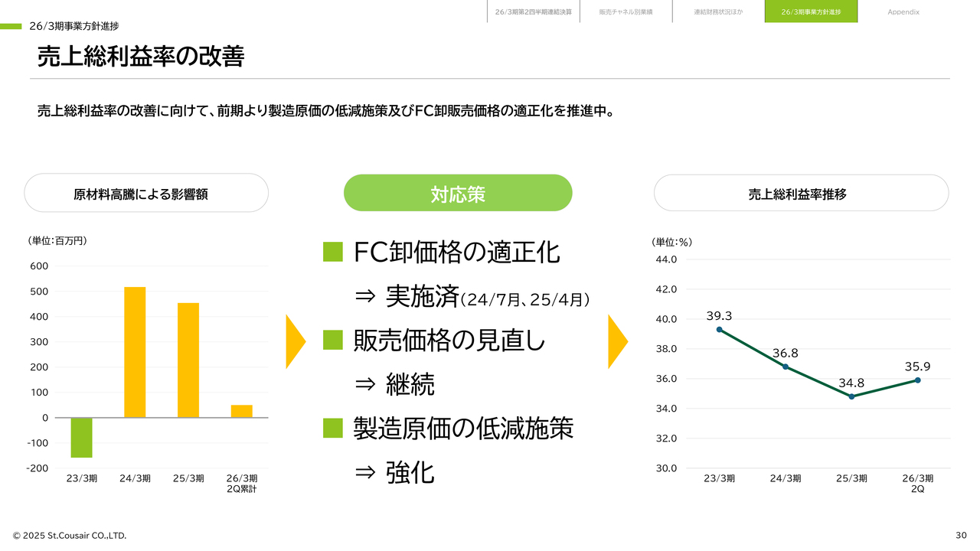980x551 pixels.
Task: Click the 35.9 data point on line chart
Action: click(917, 380)
